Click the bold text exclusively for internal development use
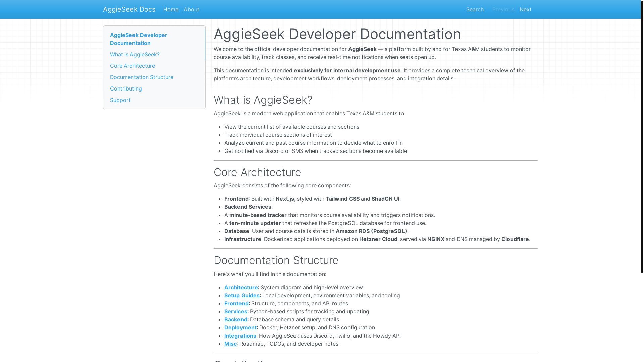This screenshot has height=362, width=644. point(347,70)
